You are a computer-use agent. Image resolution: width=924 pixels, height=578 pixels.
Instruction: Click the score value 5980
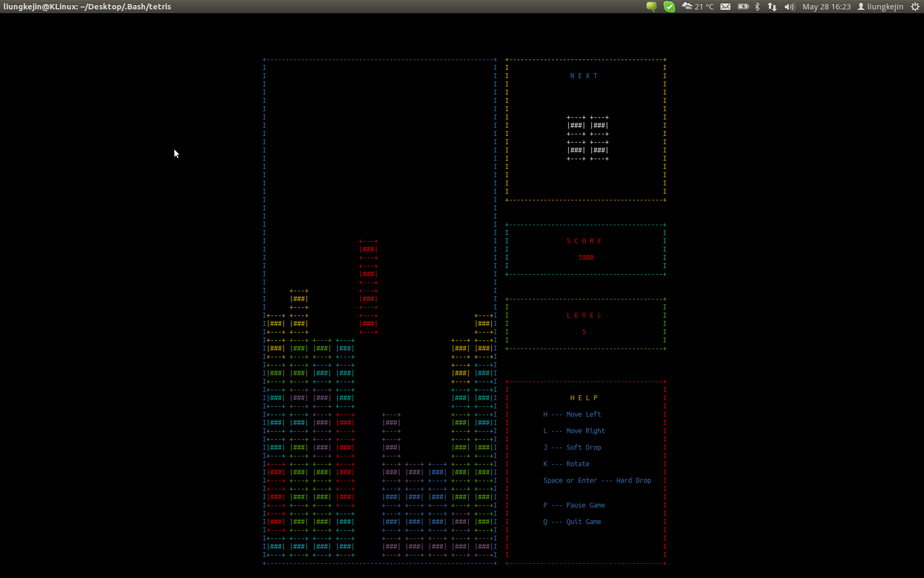coord(586,258)
